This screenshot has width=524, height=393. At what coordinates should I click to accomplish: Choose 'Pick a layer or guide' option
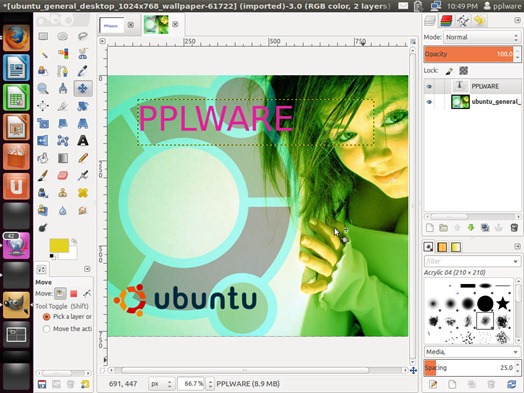(46, 316)
